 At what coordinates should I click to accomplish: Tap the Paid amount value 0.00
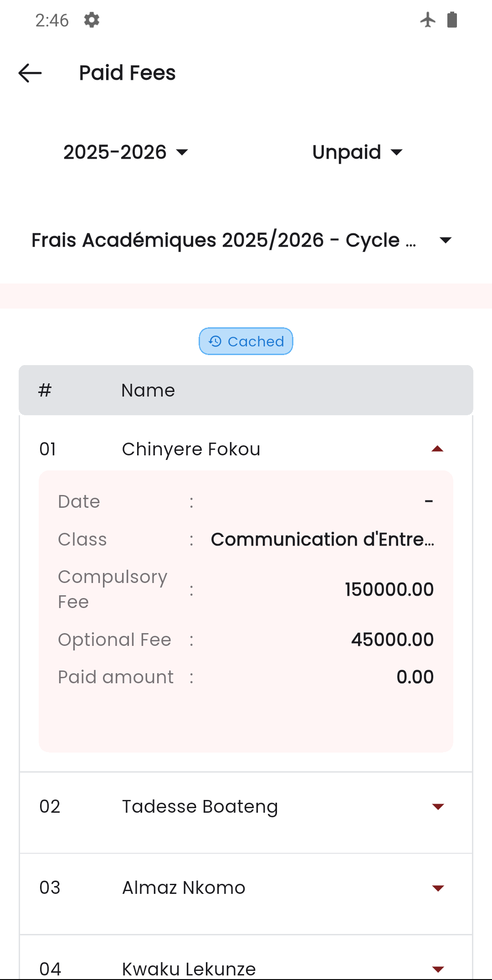tap(415, 676)
